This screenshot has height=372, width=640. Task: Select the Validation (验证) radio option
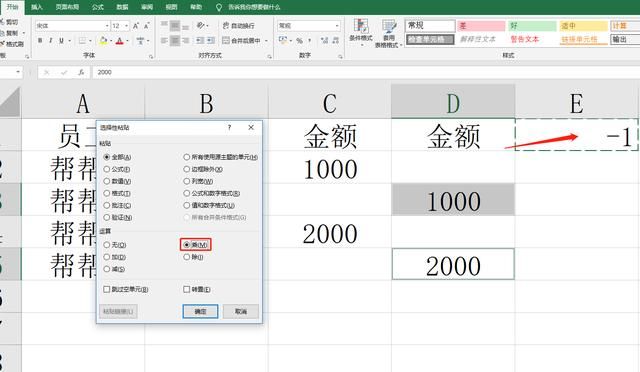tap(107, 217)
